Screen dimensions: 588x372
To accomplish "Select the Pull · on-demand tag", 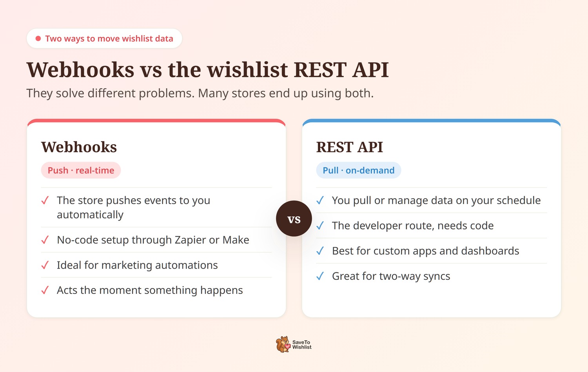I will click(x=359, y=170).
